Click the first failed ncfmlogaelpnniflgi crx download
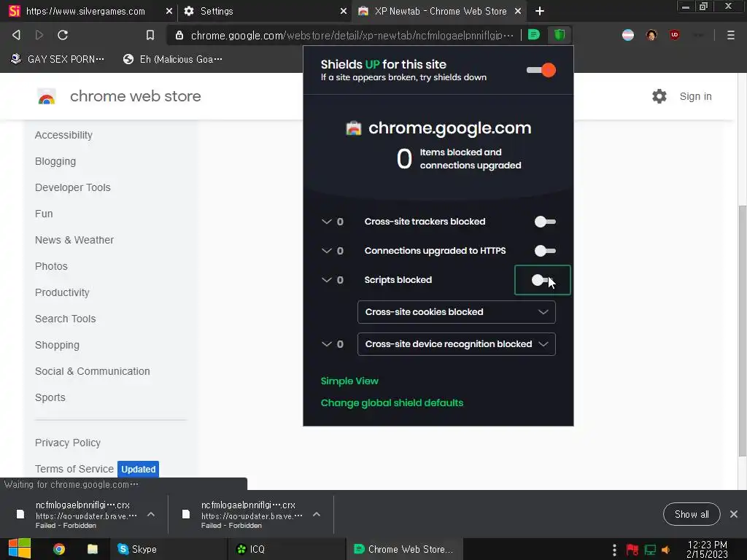747x560 pixels. click(86, 514)
